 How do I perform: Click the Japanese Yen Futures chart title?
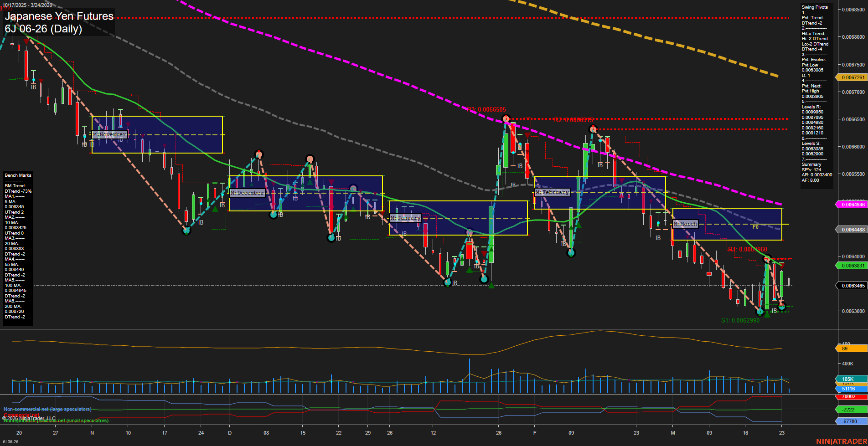[59, 16]
